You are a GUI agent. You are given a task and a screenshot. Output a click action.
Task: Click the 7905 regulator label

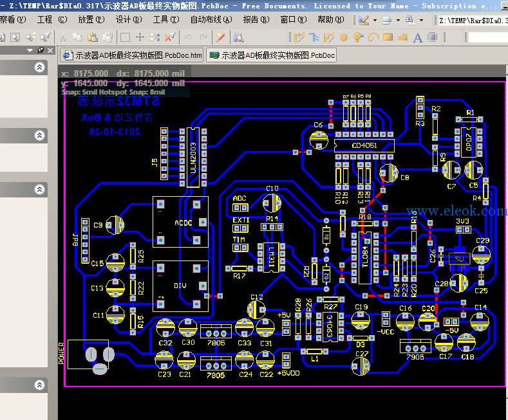click(x=415, y=357)
